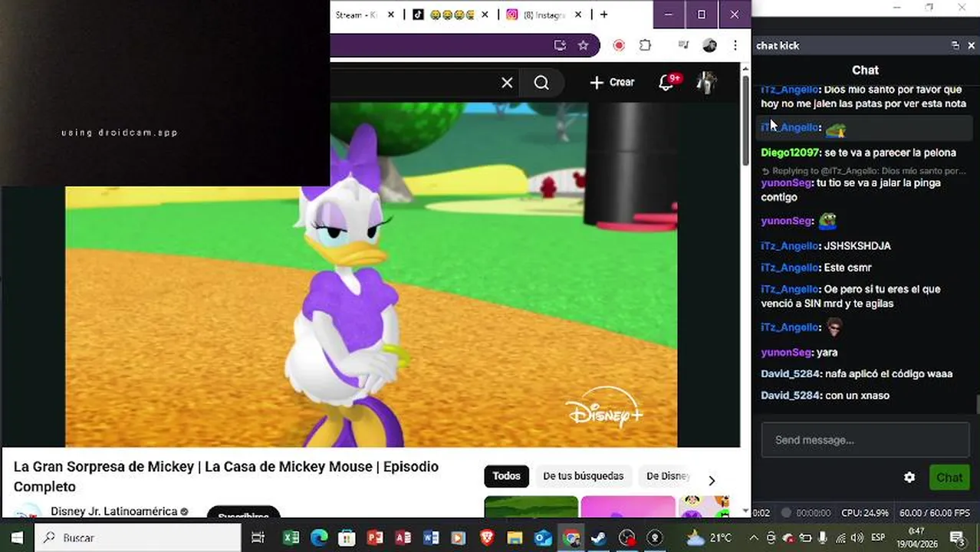This screenshot has width=980, height=552.
Task: Open Disney Jr. Latinoamérica channel link
Action: click(114, 511)
